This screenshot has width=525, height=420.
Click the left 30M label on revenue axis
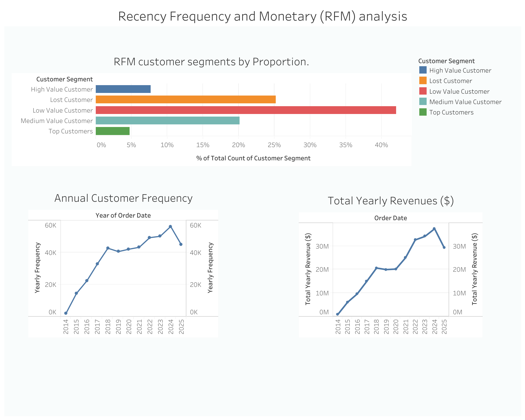coord(322,246)
